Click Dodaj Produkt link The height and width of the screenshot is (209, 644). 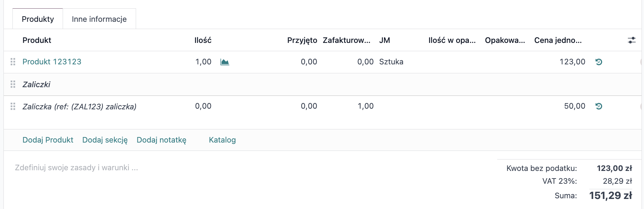tap(48, 140)
